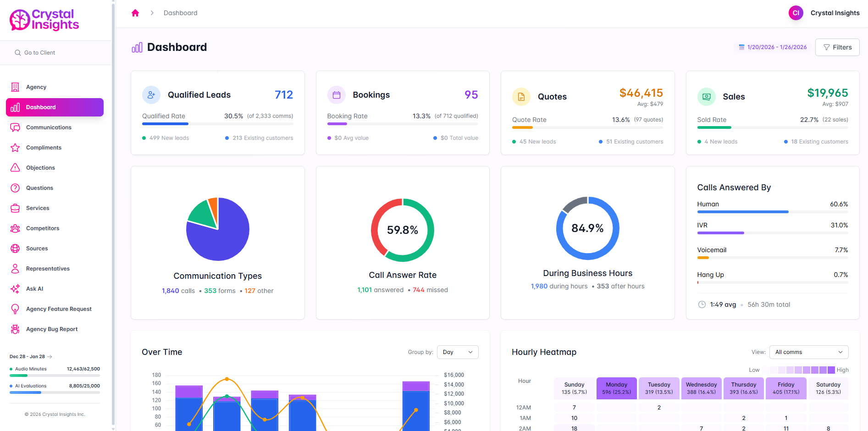This screenshot has height=431, width=868.
Task: Open the Representatives section
Action: point(48,268)
